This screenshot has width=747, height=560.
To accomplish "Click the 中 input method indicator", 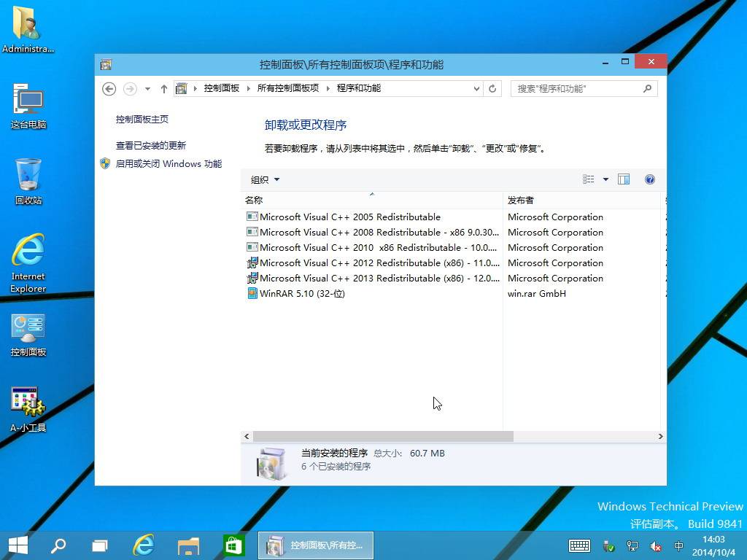I will [x=678, y=545].
